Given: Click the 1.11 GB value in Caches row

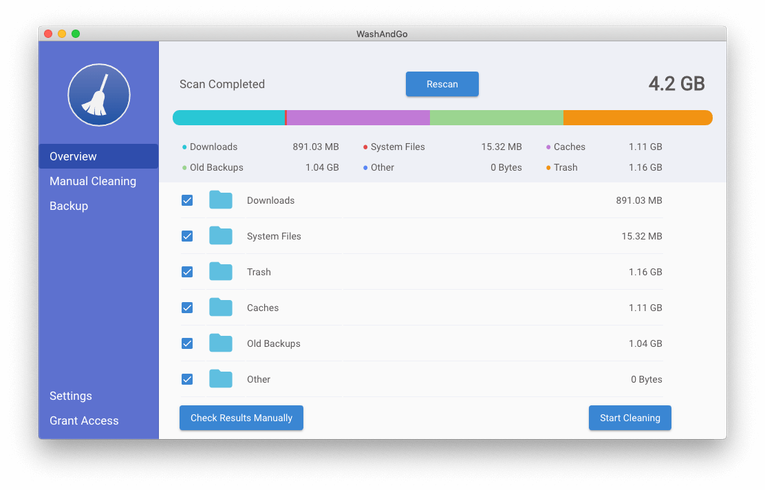Looking at the screenshot, I should (x=645, y=308).
